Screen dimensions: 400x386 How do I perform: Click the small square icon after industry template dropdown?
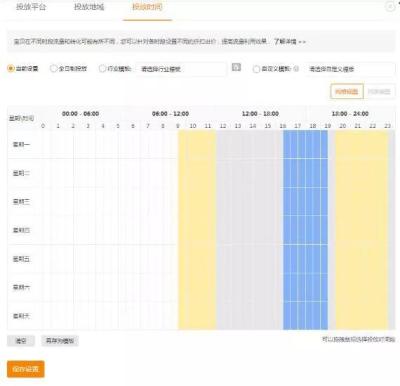(236, 67)
